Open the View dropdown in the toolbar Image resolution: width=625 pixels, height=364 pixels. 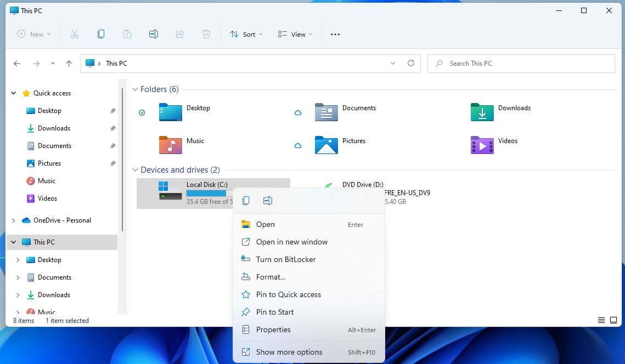295,34
